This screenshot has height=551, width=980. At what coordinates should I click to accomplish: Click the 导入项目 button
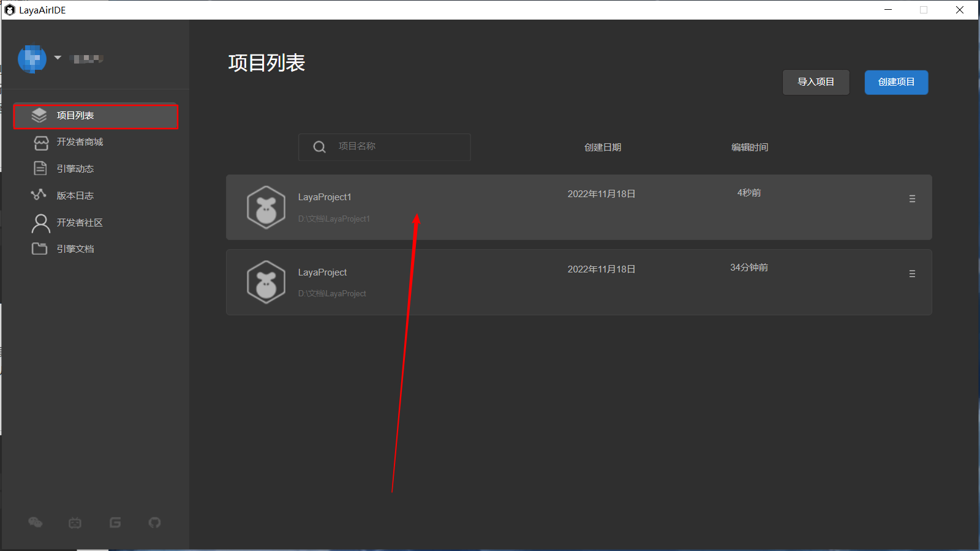coord(815,82)
